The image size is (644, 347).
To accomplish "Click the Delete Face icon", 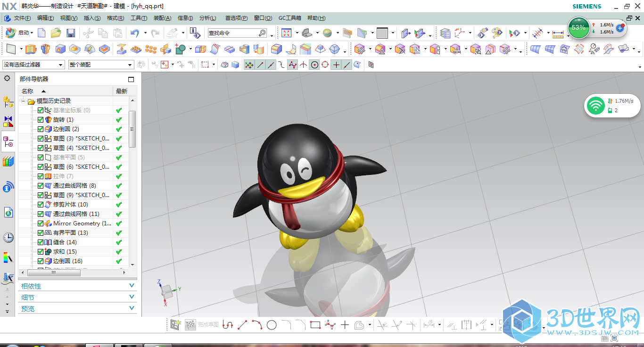I will click(400, 49).
